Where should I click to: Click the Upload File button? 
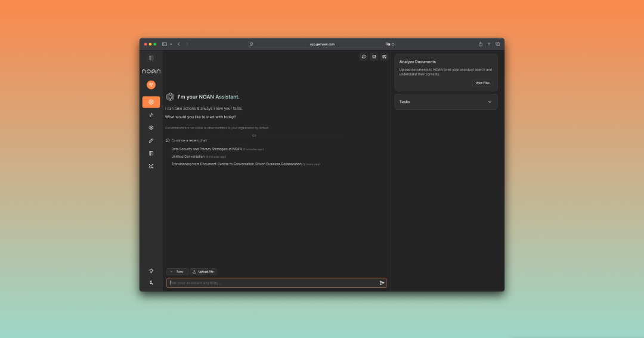pos(203,272)
